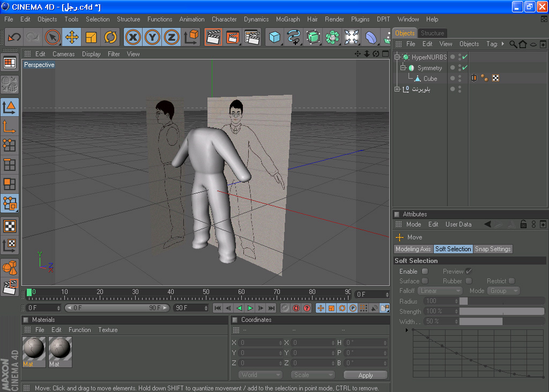This screenshot has width=549, height=392.
Task: Select the Live Selection tool
Action: (53, 37)
